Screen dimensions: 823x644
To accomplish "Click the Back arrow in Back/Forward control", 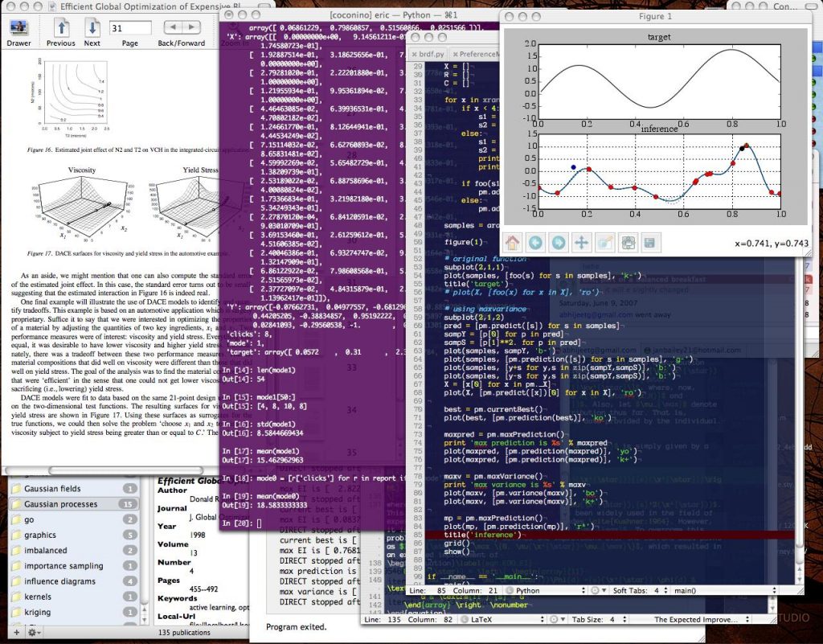I will tap(173, 27).
